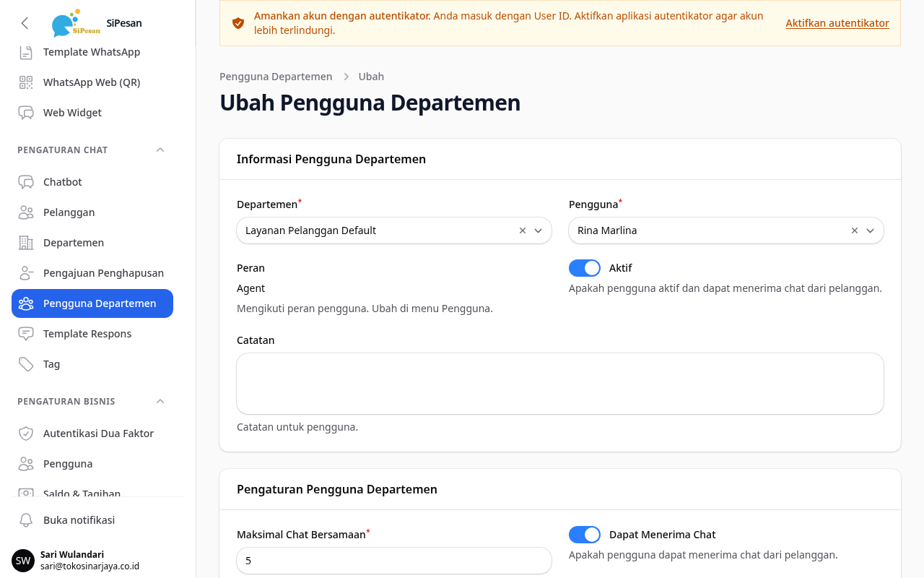Viewport: 924px width, 578px height.
Task: Click the Catatan text area
Action: [560, 384]
